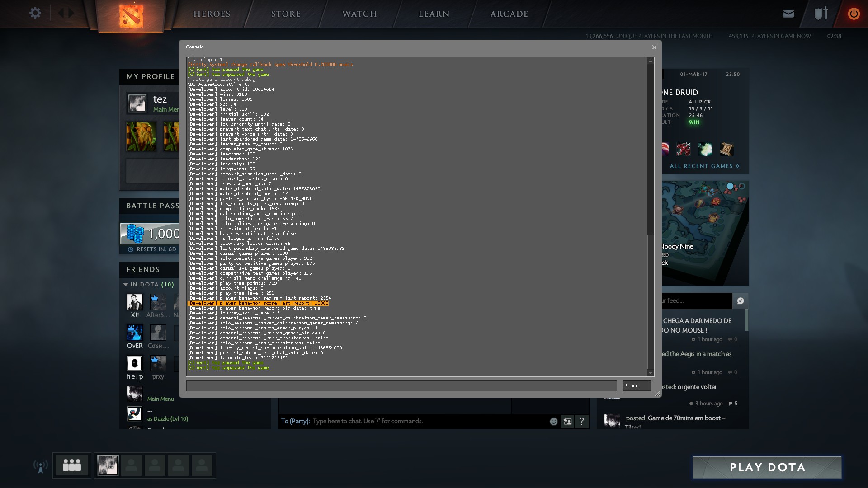
Task: Open the party members group icon
Action: [72, 465]
